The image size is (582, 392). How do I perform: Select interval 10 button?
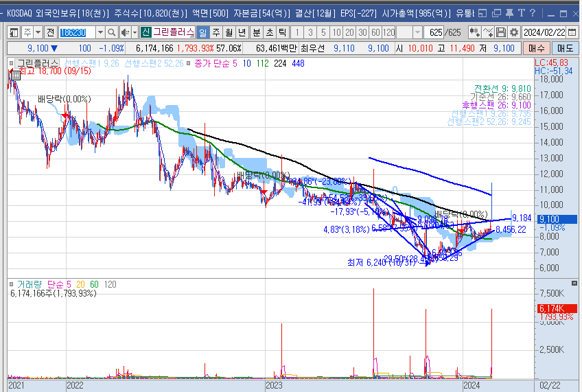336,33
